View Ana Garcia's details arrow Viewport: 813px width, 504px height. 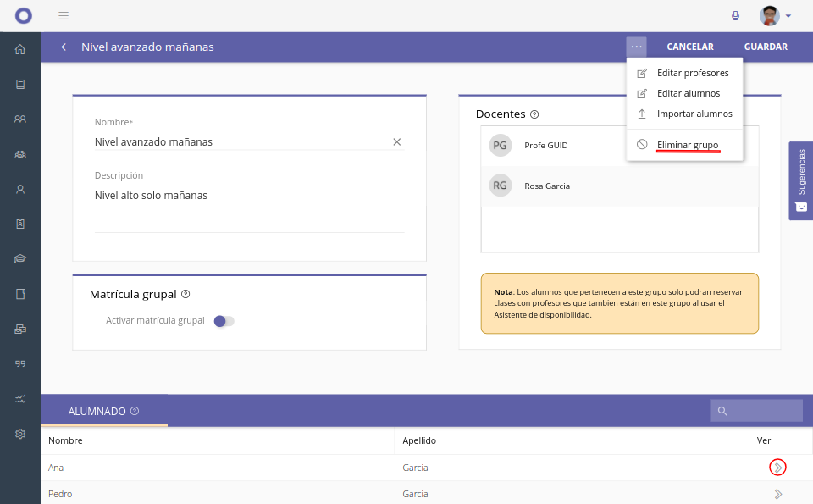point(777,468)
